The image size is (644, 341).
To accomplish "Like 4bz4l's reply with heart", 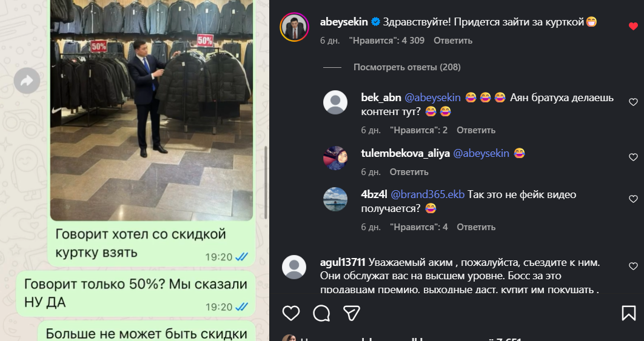I will coord(633,199).
